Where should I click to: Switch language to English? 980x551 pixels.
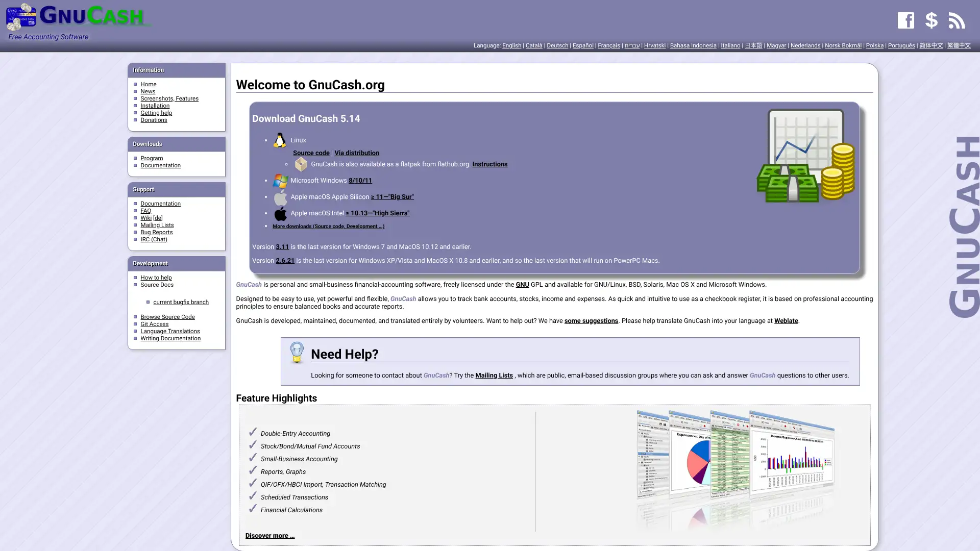pyautogui.click(x=511, y=46)
